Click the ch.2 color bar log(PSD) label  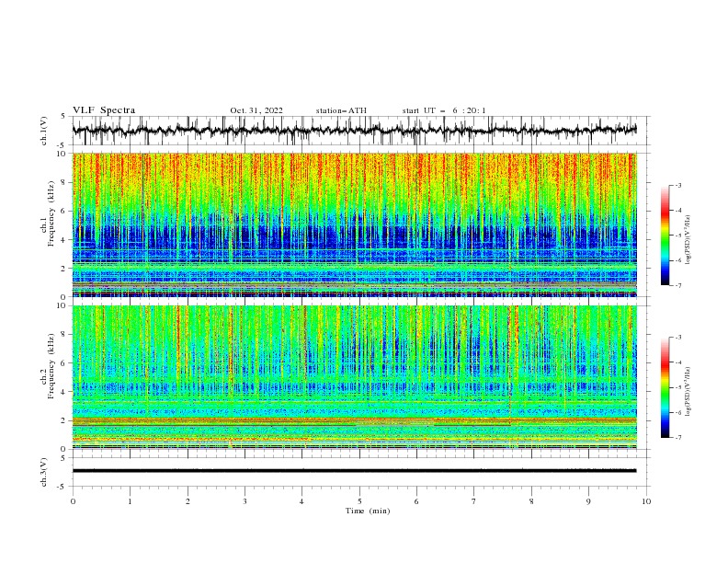pos(688,391)
